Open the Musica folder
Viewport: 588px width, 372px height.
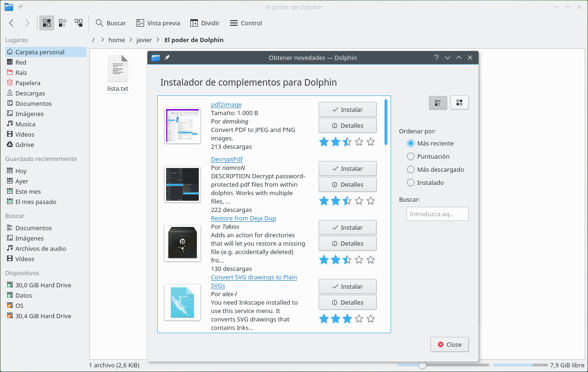click(x=46, y=124)
